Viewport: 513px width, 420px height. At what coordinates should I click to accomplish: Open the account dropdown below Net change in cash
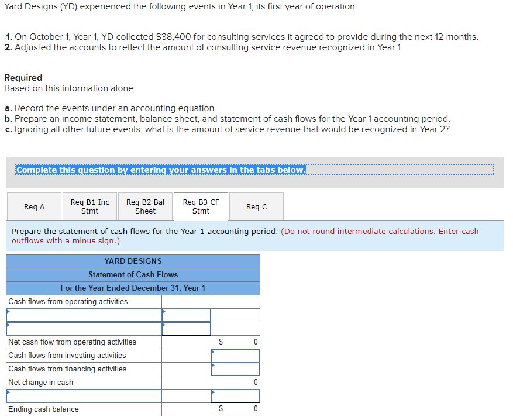84,395
